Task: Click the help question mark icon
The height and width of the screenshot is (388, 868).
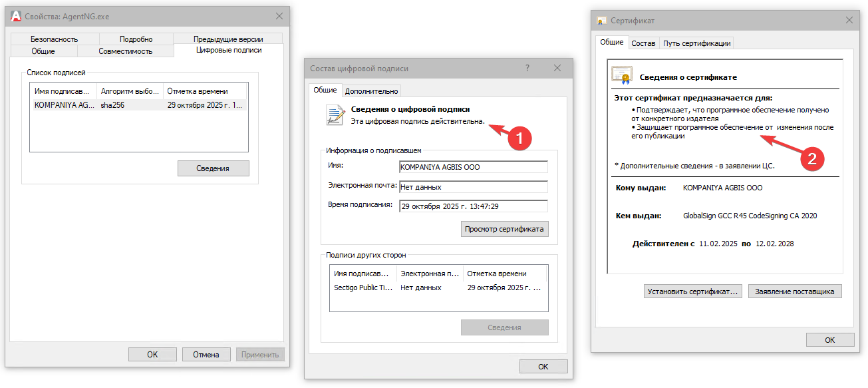Action: point(526,67)
